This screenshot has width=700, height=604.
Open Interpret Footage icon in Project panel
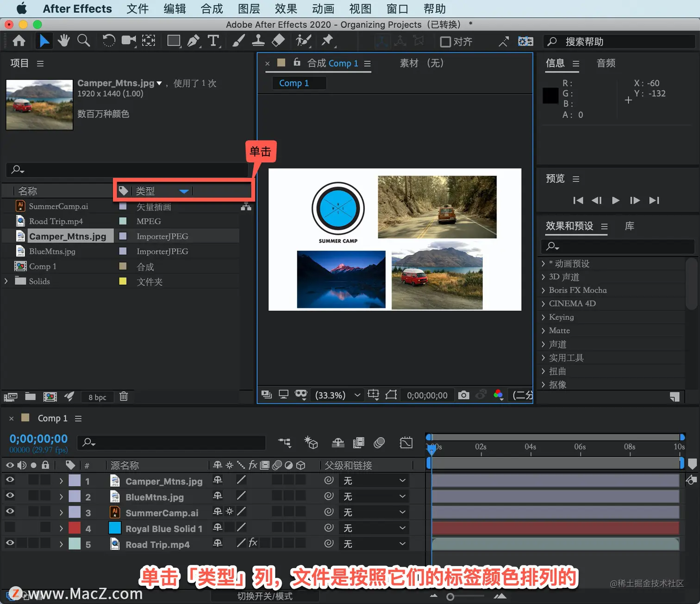[x=10, y=396]
